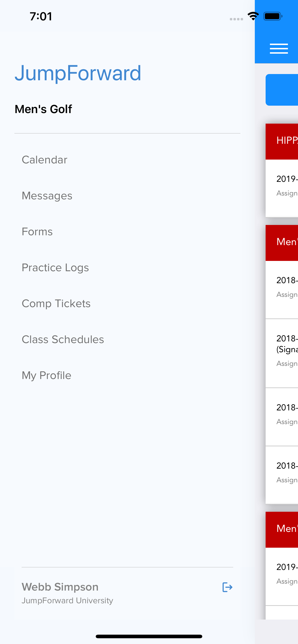Viewport: 298px width, 644px height.
Task: Go to Messages
Action: 47,196
